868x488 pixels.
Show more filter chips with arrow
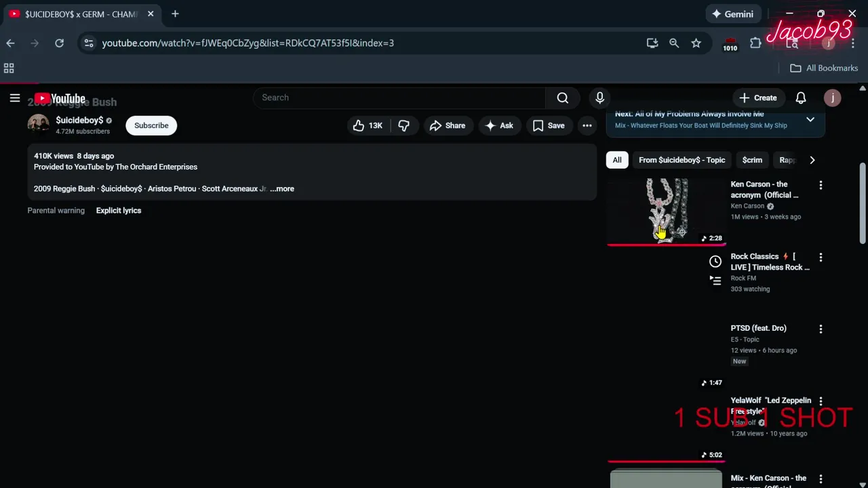pyautogui.click(x=812, y=160)
